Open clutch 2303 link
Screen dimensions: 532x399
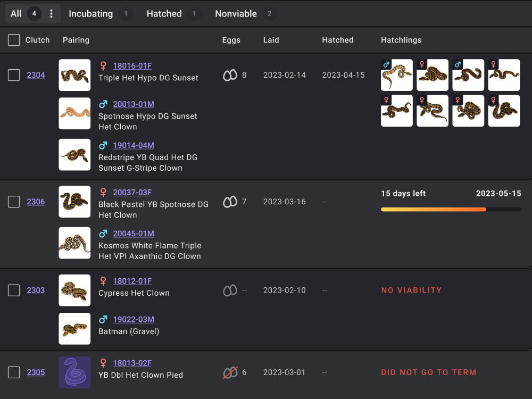tap(36, 290)
